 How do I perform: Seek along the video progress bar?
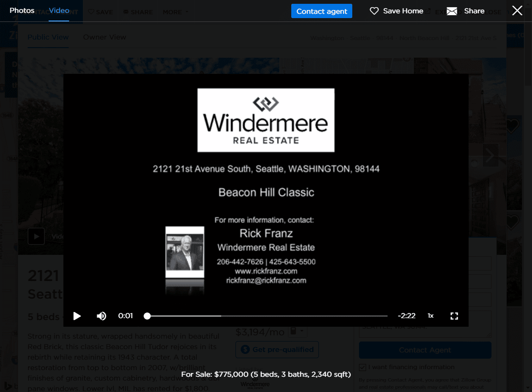267,316
